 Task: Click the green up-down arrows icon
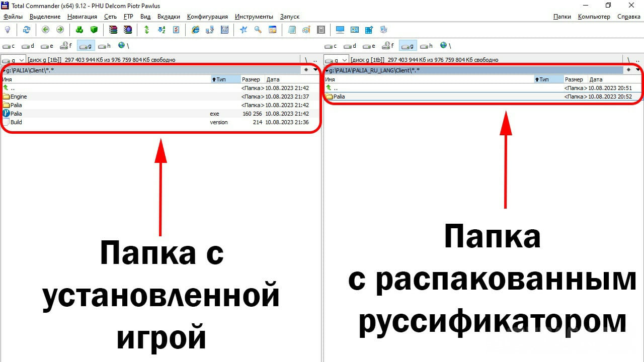[147, 30]
